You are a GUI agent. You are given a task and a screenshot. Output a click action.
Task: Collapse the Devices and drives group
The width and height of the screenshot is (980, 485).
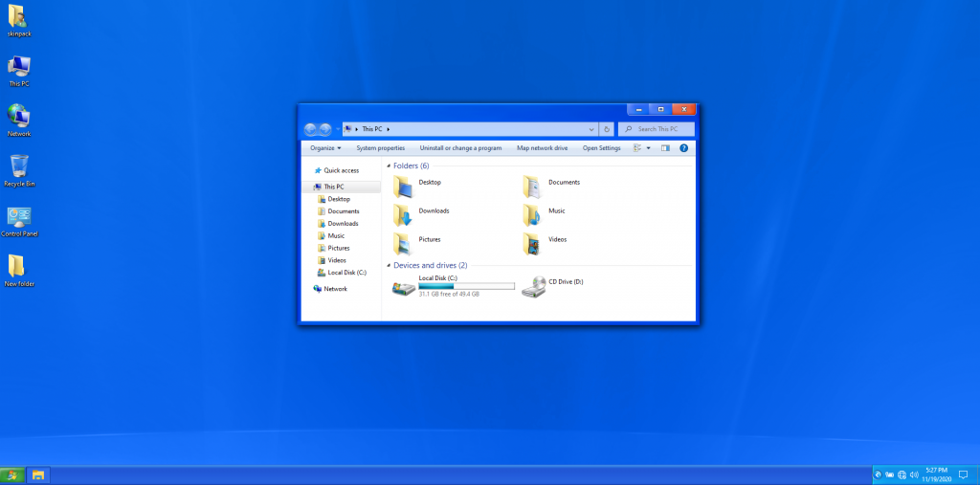click(389, 265)
